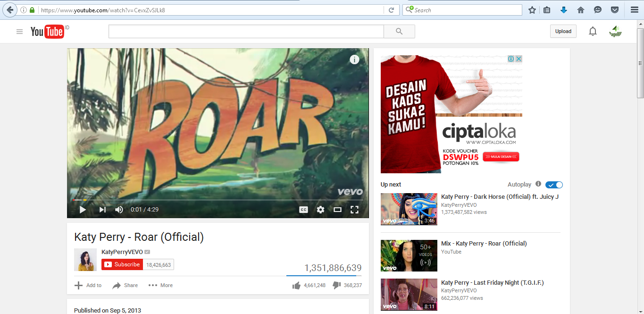Open the Roar Mix playlist thumbnail

409,255
